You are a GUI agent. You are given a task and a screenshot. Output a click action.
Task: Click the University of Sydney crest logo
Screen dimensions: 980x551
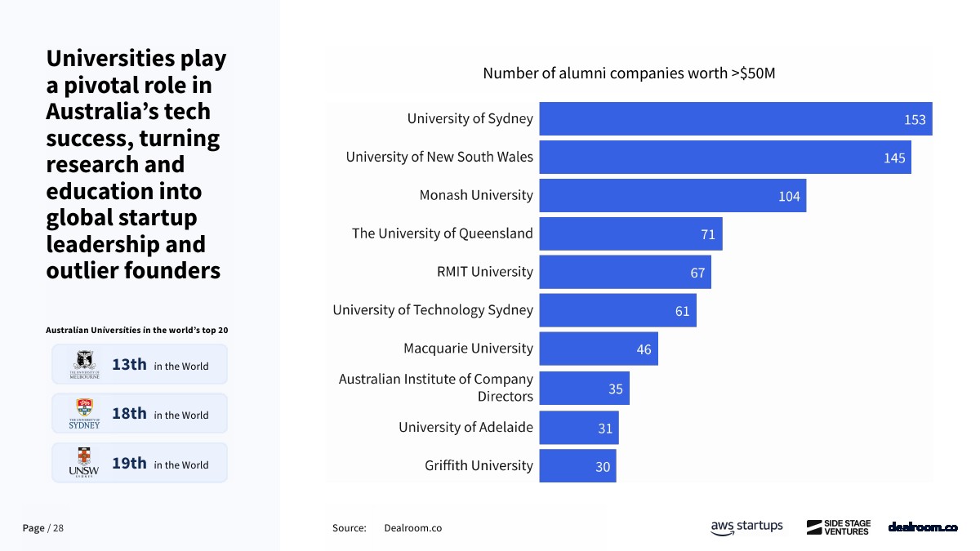[84, 414]
